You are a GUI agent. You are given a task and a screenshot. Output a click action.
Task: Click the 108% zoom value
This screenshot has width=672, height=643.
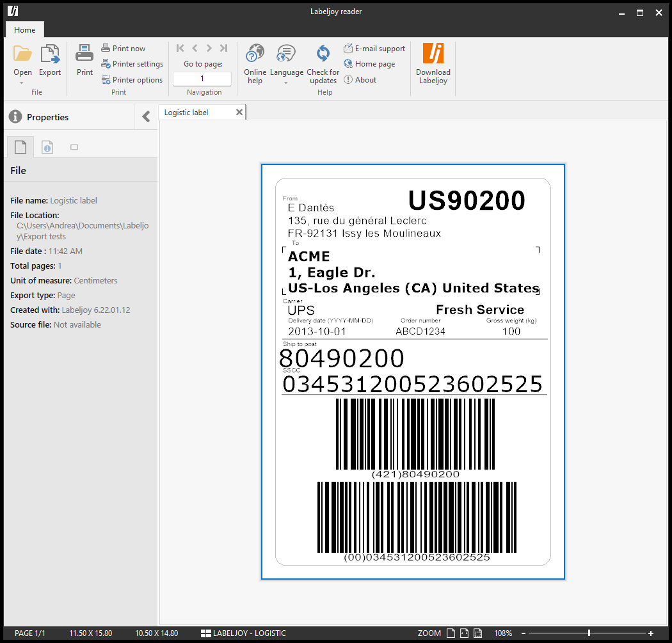click(503, 633)
